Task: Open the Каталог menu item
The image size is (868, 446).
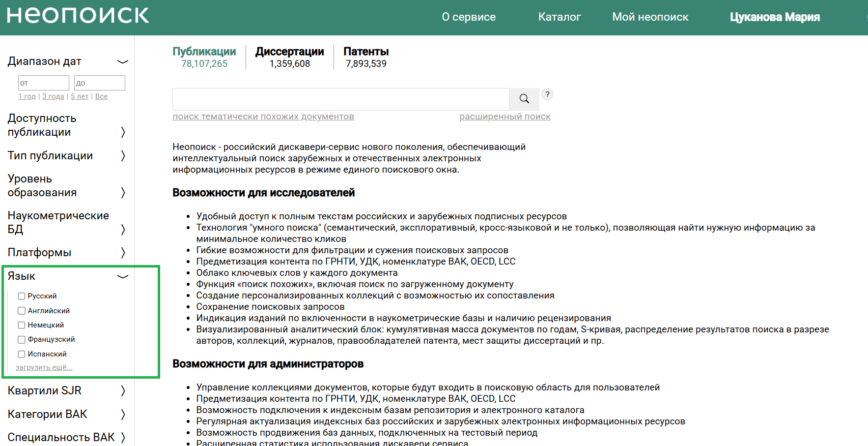Action: click(x=560, y=17)
